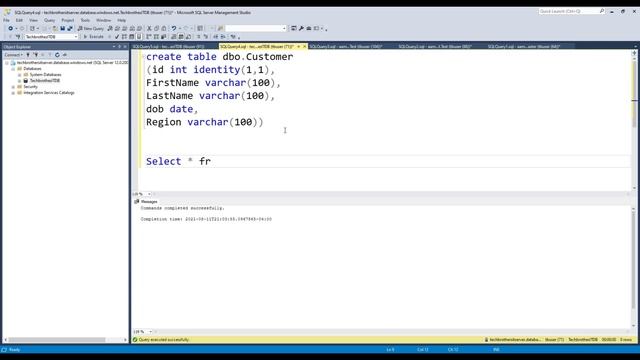Click the 'dob date,' line in editor
The width and height of the screenshot is (640, 360).
pyautogui.click(x=172, y=109)
